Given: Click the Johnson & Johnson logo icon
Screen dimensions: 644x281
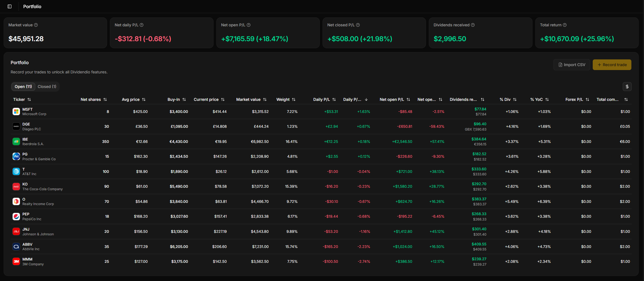Looking at the screenshot, I should [16, 231].
